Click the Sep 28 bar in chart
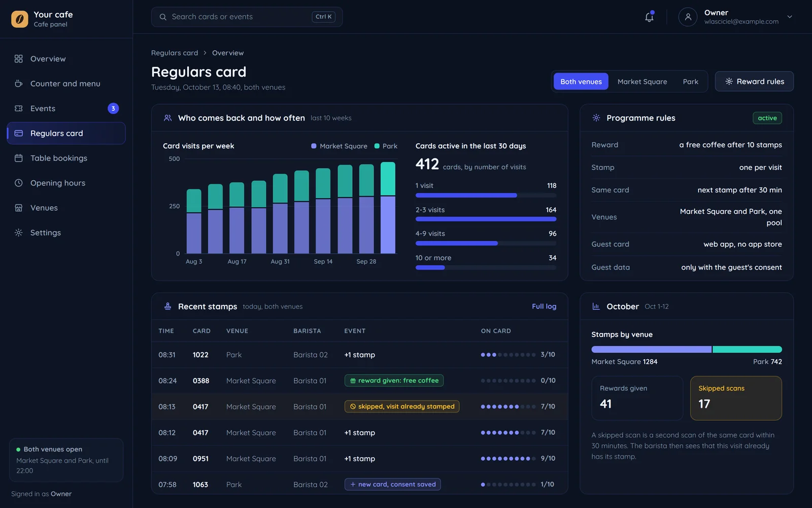812x508 pixels. click(366, 209)
